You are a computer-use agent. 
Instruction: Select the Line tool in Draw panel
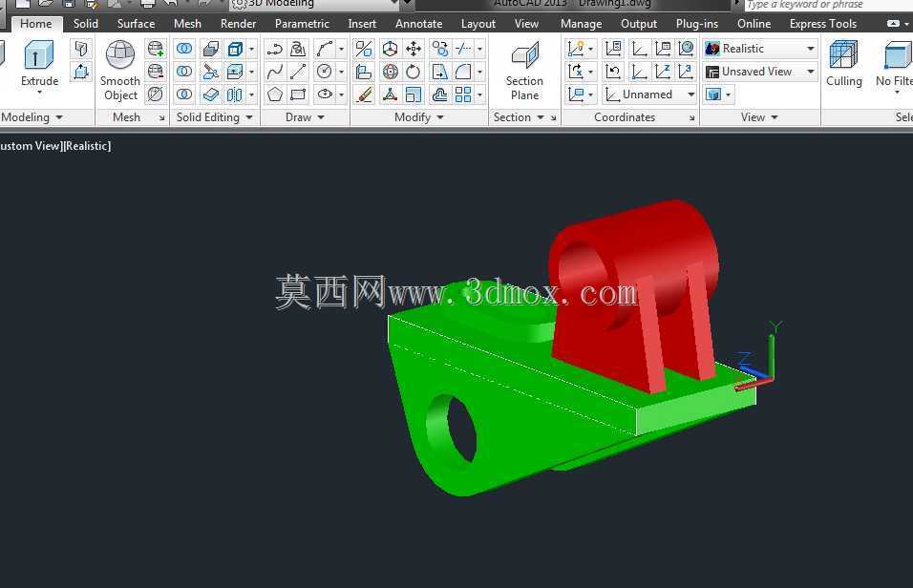click(x=298, y=72)
